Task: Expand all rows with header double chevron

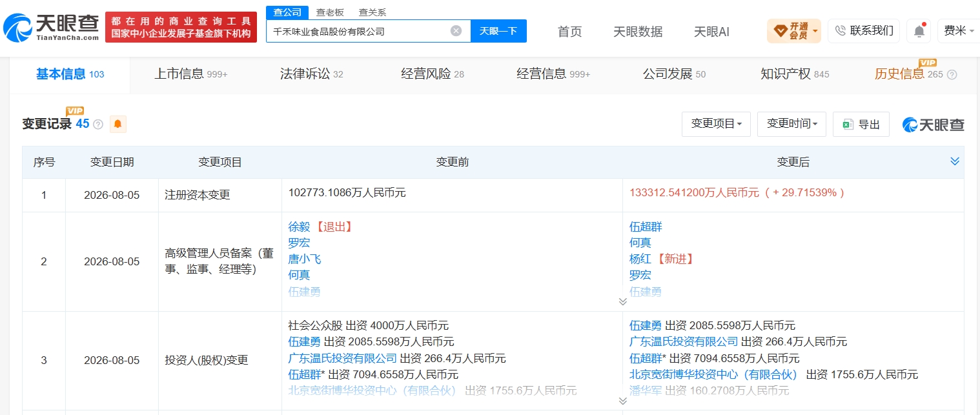Action: [x=955, y=161]
